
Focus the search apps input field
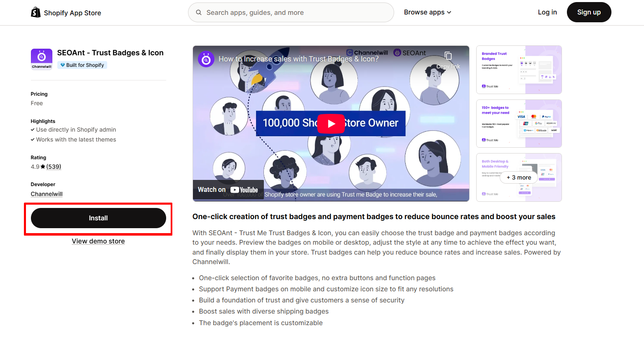[x=291, y=12]
